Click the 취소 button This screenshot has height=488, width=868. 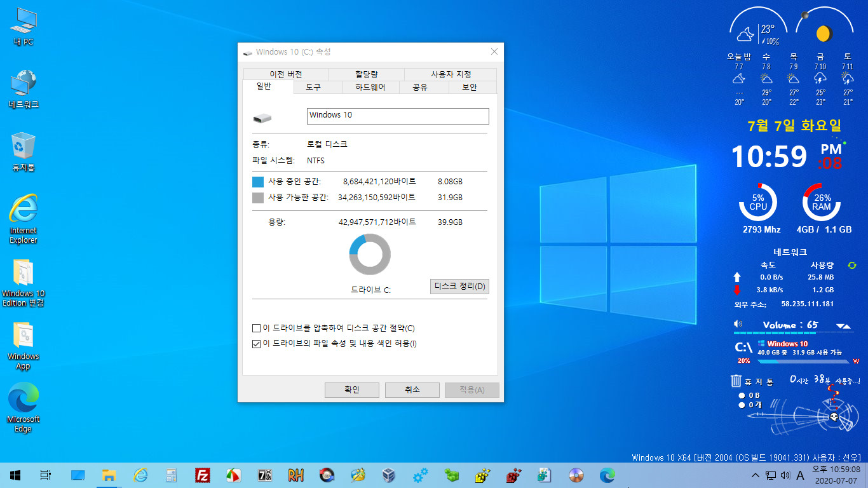pyautogui.click(x=412, y=390)
